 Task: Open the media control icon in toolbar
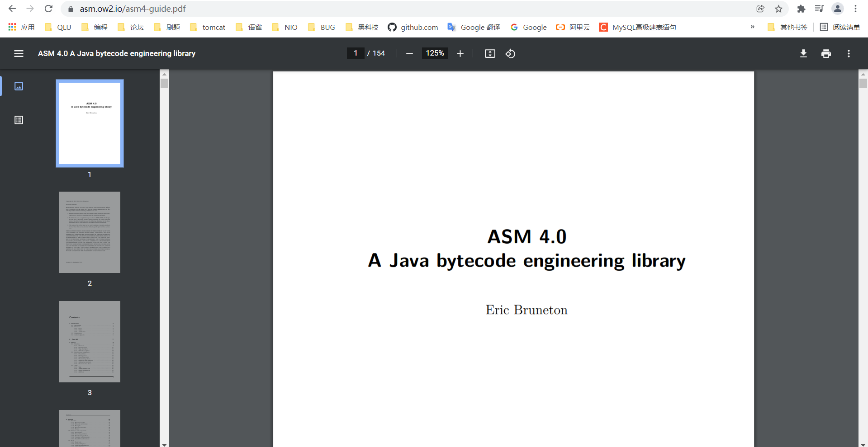[819, 9]
